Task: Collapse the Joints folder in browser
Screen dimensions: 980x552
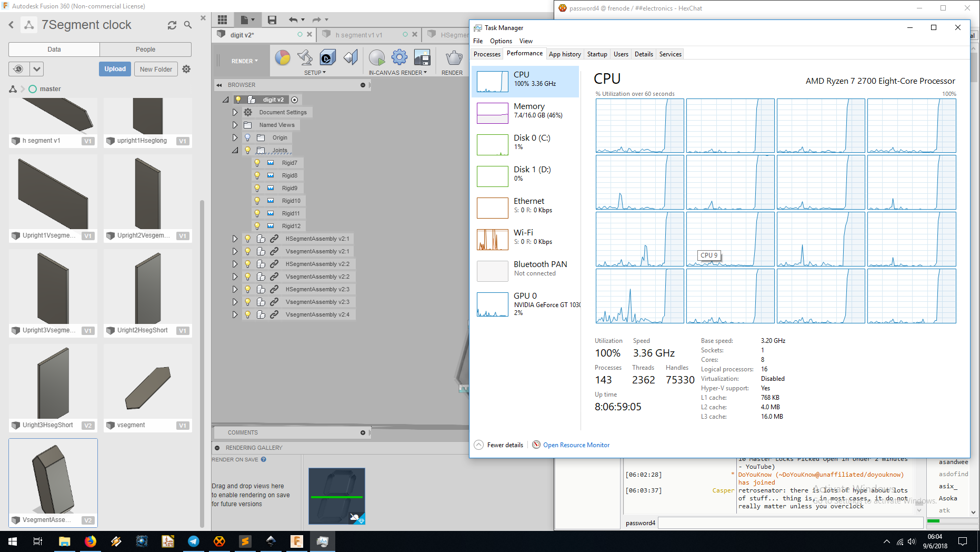Action: pyautogui.click(x=235, y=150)
